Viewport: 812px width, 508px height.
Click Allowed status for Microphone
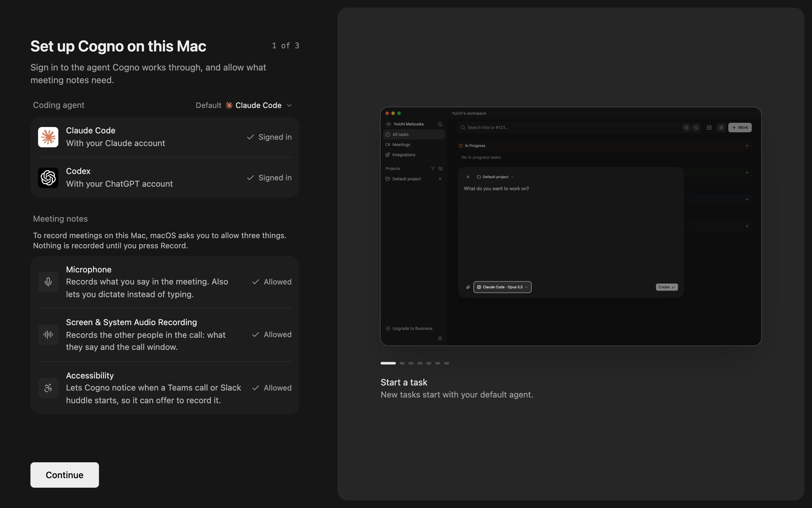(x=272, y=282)
